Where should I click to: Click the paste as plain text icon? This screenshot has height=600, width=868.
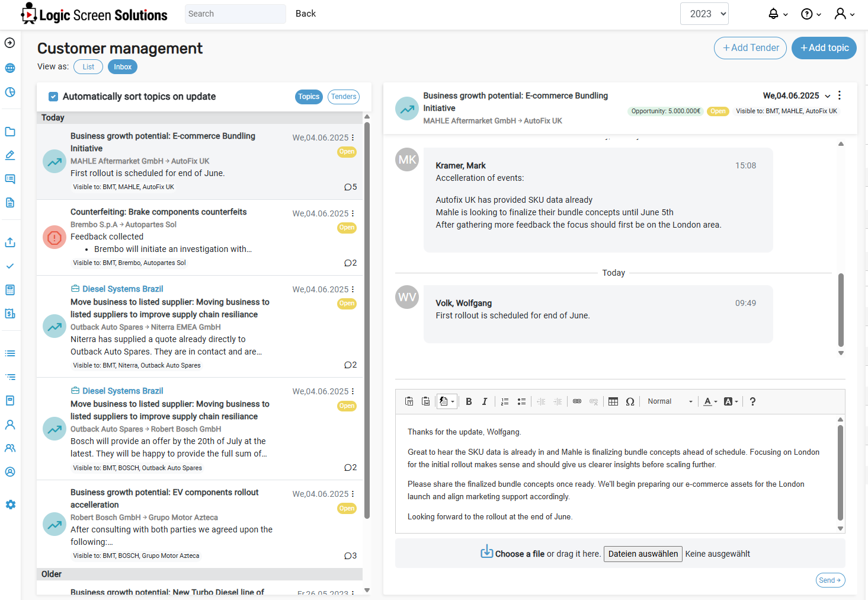coord(409,401)
